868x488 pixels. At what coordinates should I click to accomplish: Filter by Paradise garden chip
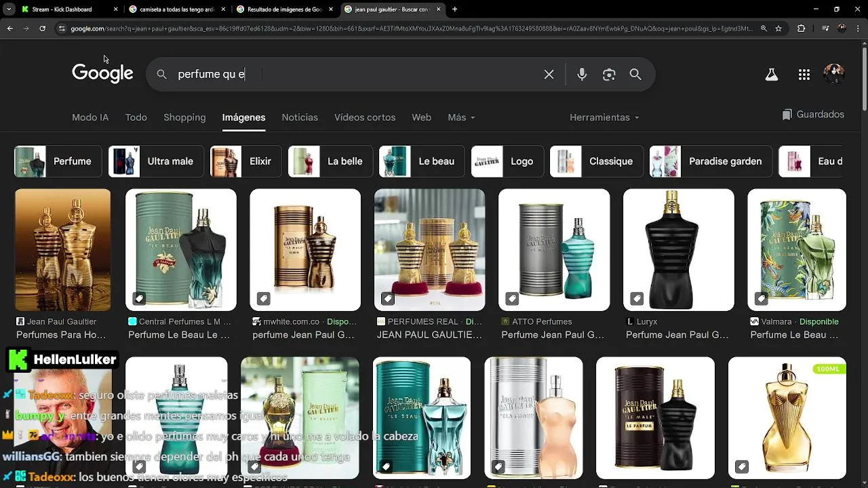tap(711, 161)
